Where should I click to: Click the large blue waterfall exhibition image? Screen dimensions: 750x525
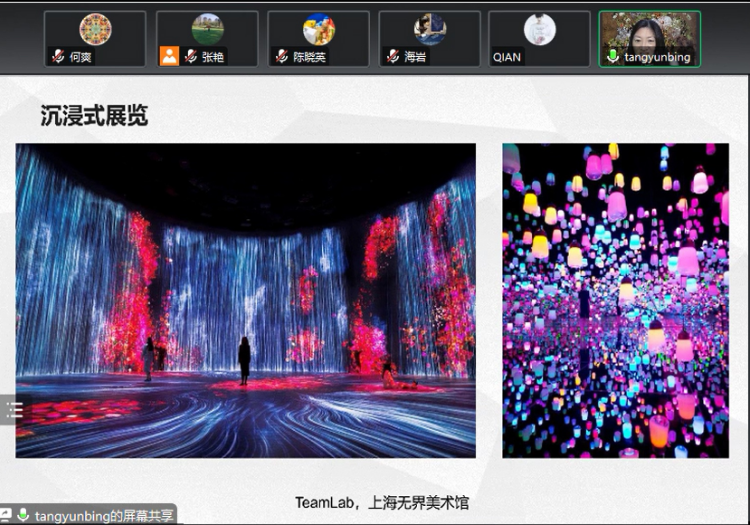(x=245, y=300)
